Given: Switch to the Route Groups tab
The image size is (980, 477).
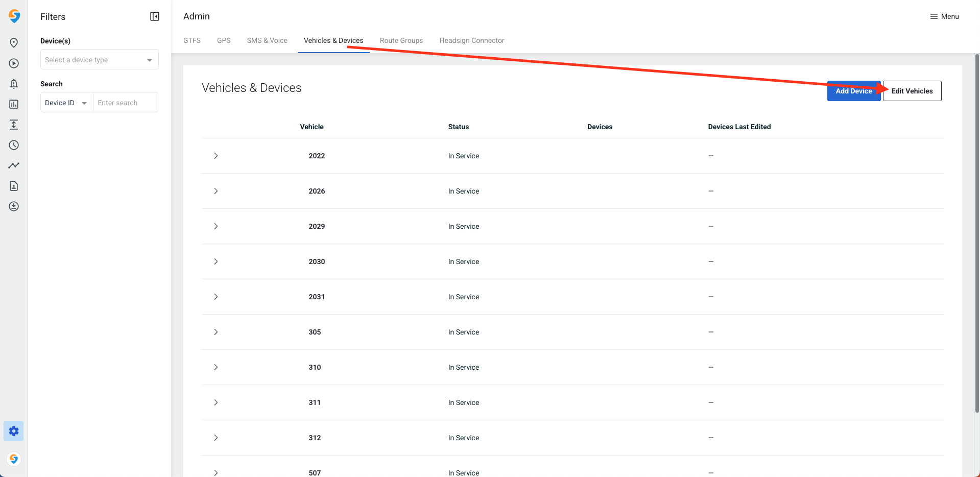Looking at the screenshot, I should (401, 40).
